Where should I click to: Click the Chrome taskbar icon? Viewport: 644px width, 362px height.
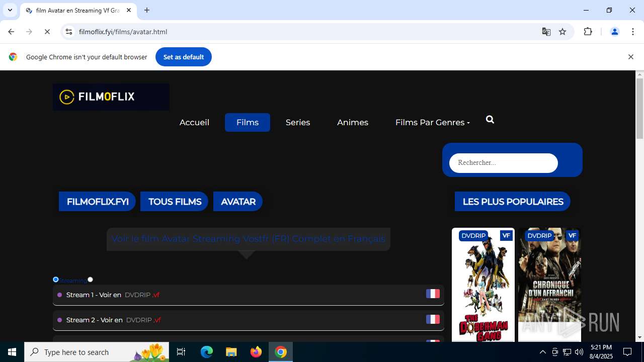[x=281, y=352]
